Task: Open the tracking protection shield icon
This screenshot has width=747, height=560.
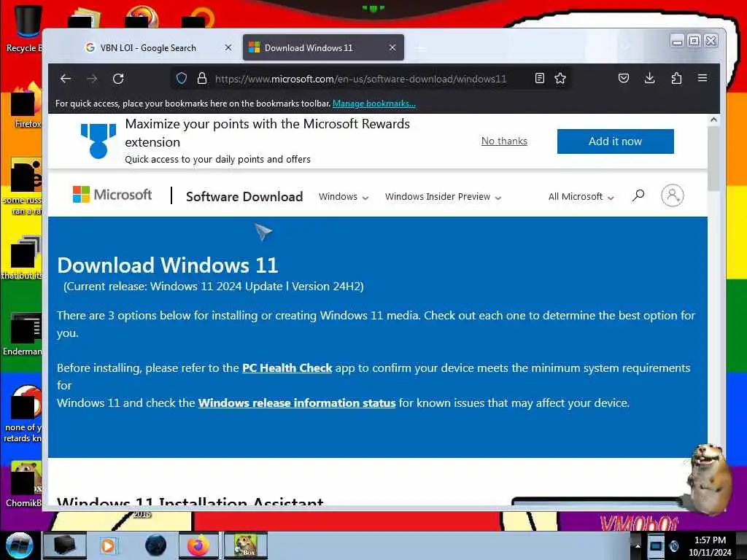Action: coord(182,78)
